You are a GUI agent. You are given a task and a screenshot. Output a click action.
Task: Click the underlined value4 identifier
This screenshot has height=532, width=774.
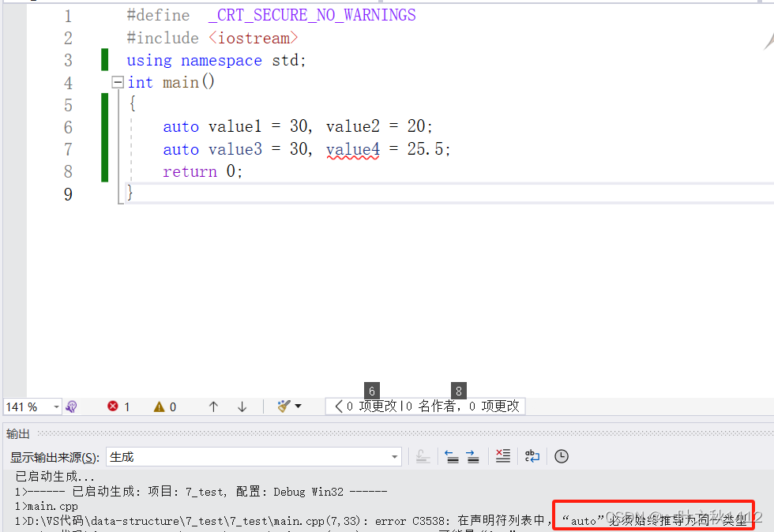[x=353, y=149]
